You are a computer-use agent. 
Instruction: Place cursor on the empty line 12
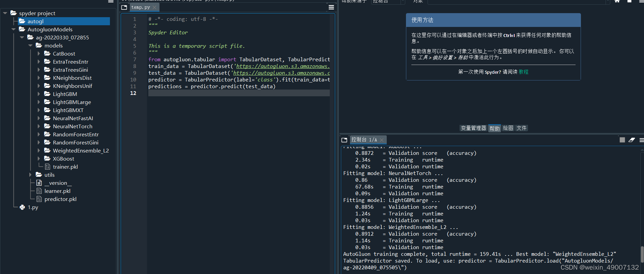coord(239,93)
